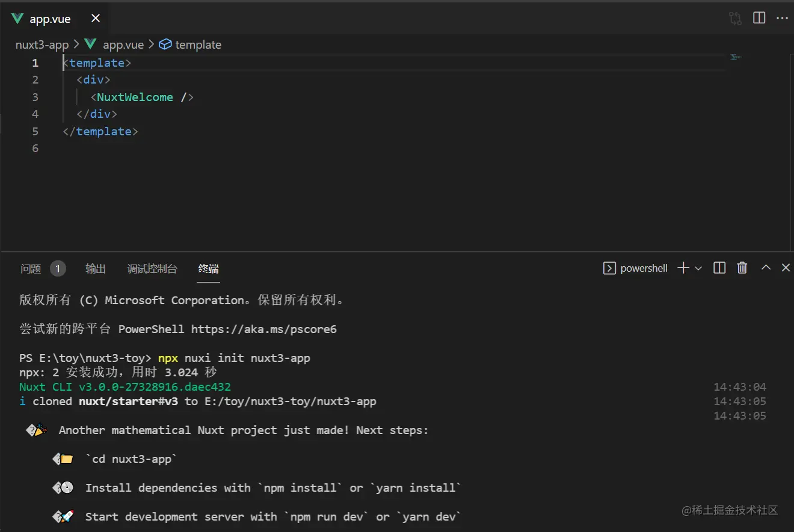Create a new terminal with the plus icon
The height and width of the screenshot is (532, 794).
tap(683, 268)
